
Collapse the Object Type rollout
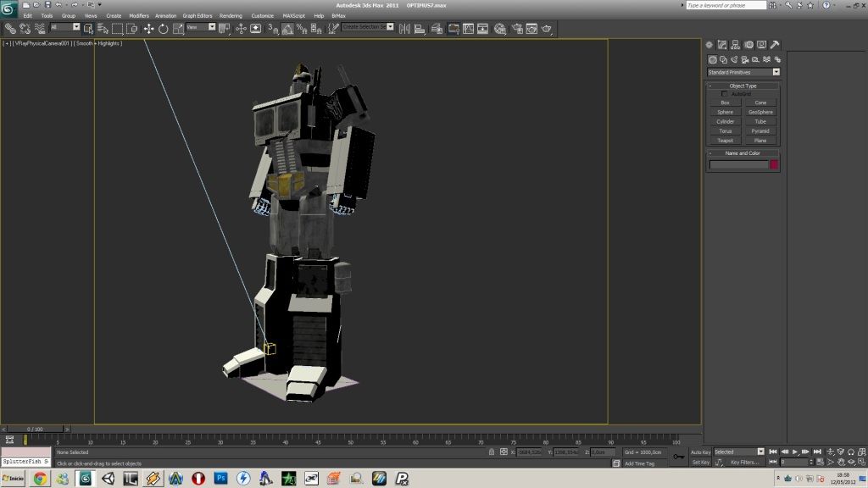click(x=743, y=86)
